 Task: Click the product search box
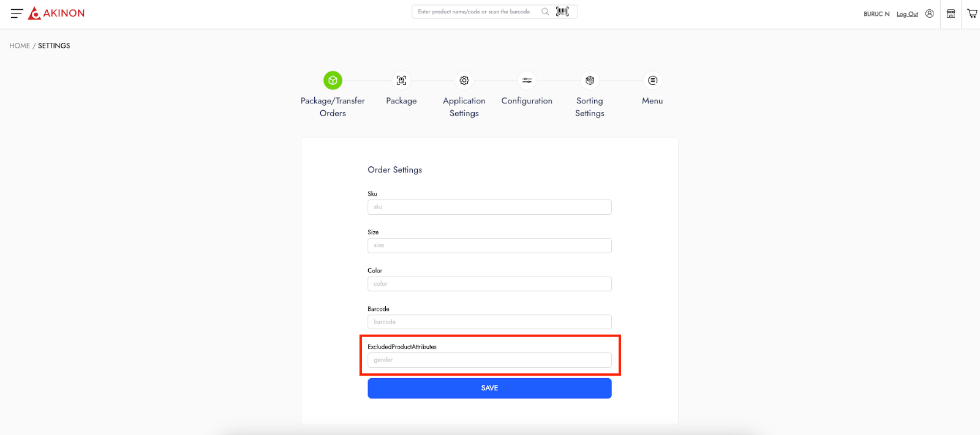[475, 12]
